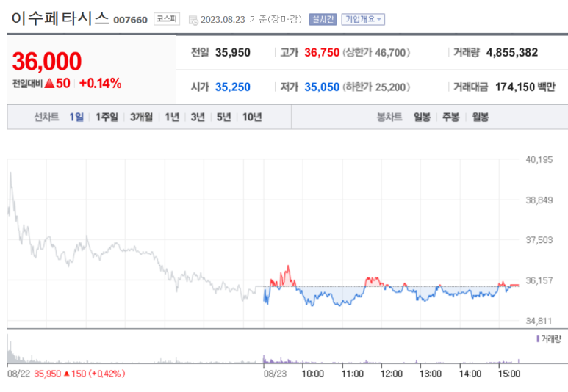Click the 실시간 real-time button
Image resolution: width=568 pixels, height=392 pixels.
tap(323, 19)
